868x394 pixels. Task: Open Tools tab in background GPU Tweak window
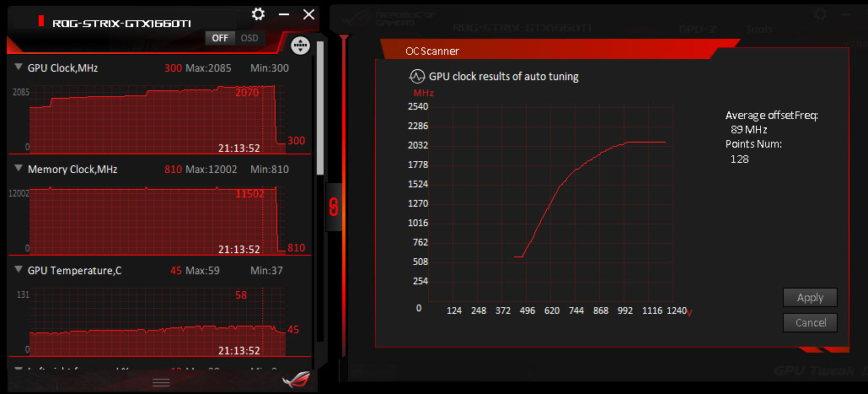(x=759, y=29)
